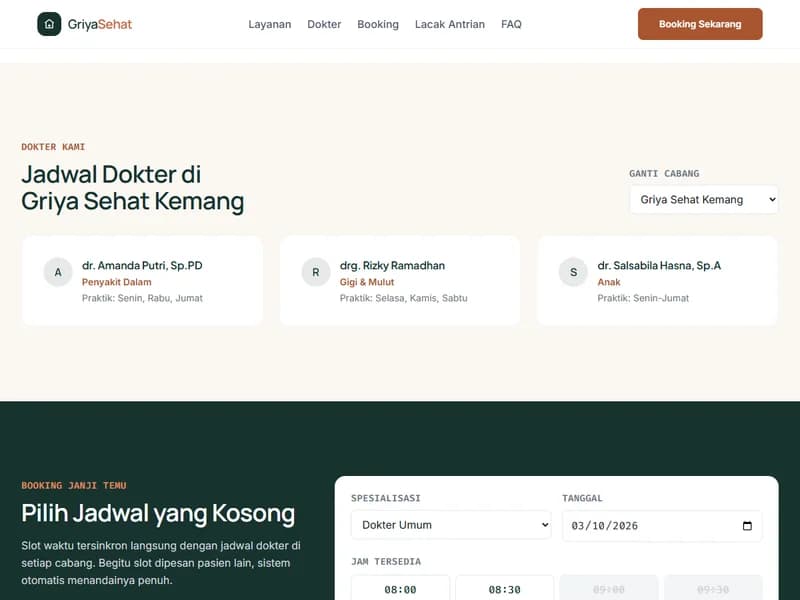This screenshot has height=600, width=800.
Task: Click Praktik: Senin, Rabu, Jumat text
Action: [142, 298]
